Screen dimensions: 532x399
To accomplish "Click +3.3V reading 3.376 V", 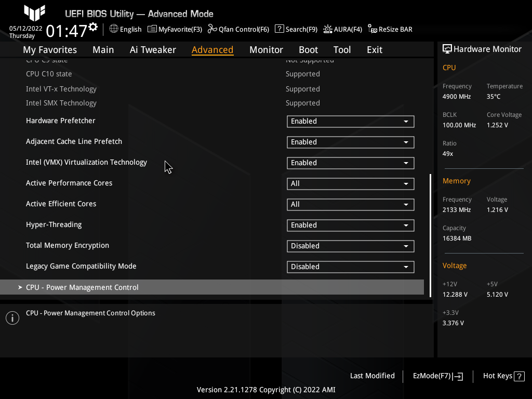I will (453, 323).
